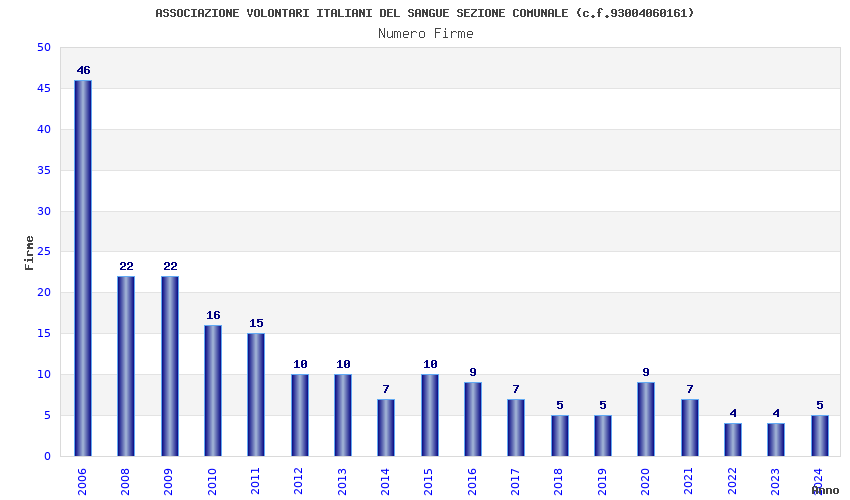This screenshot has width=850, height=500.
Task: Click the Anno x-axis title
Action: coord(825,490)
